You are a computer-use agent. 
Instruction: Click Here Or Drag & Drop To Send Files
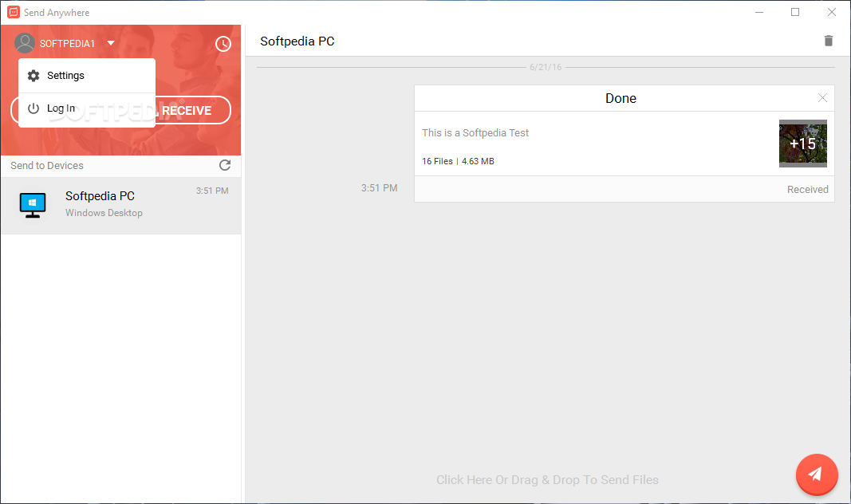click(x=547, y=479)
